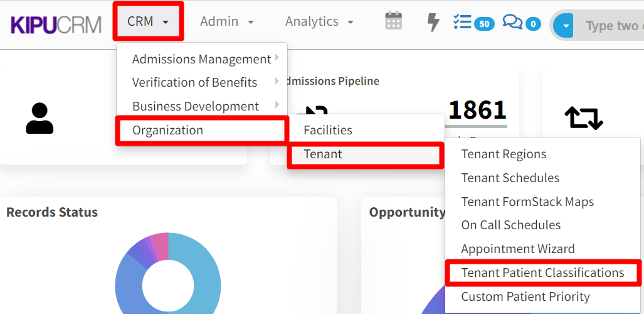This screenshot has height=314, width=644.
Task: Select Tenant Patient Classifications
Action: [542, 273]
